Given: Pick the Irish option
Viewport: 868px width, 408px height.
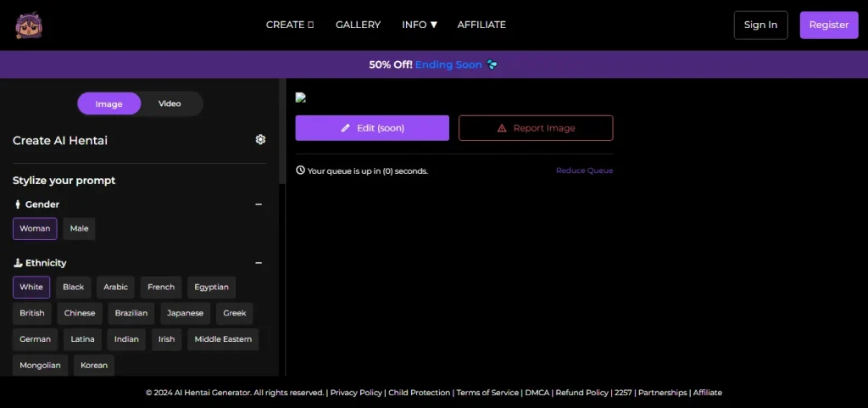Looking at the screenshot, I should [x=167, y=339].
